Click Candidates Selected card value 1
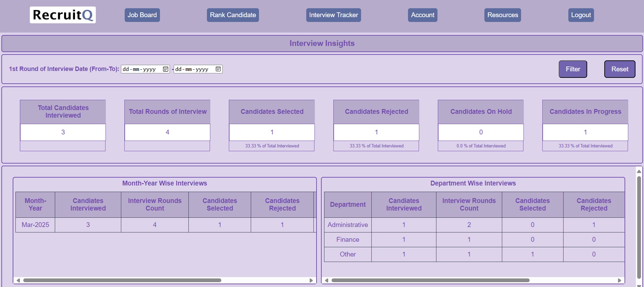This screenshot has height=287, width=644. [x=272, y=132]
